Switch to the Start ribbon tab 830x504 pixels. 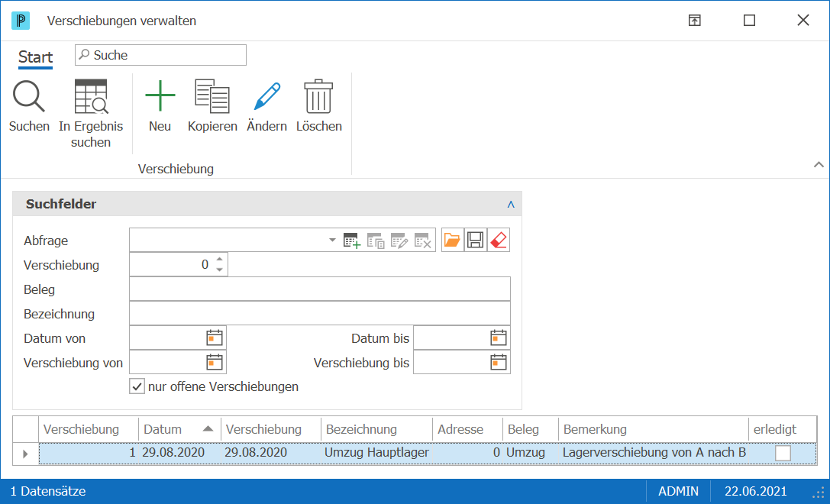point(35,57)
